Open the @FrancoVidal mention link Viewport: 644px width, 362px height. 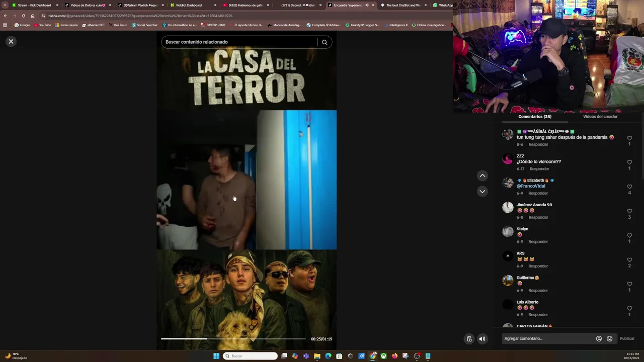531,186
